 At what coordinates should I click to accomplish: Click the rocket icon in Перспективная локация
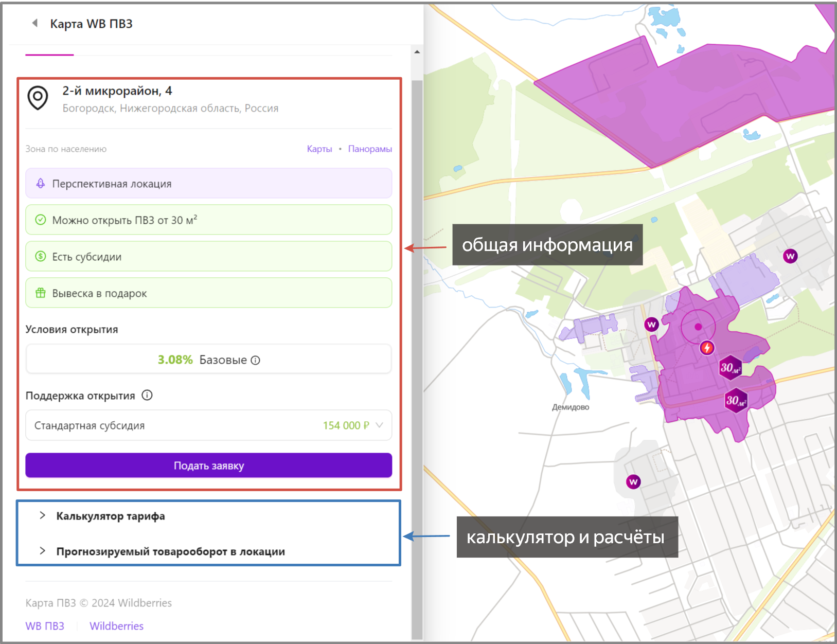pos(40,183)
